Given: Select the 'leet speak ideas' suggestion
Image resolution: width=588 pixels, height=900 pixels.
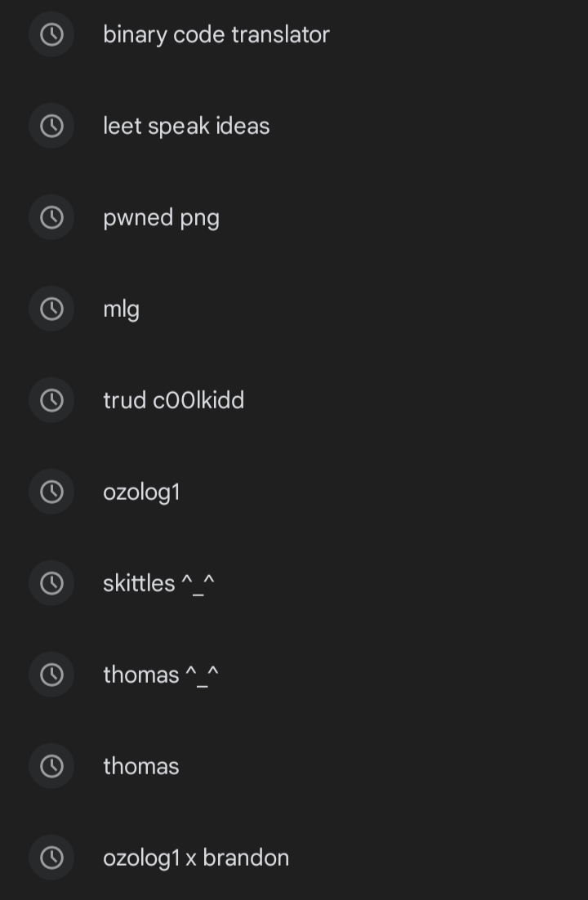Looking at the screenshot, I should coord(186,126).
